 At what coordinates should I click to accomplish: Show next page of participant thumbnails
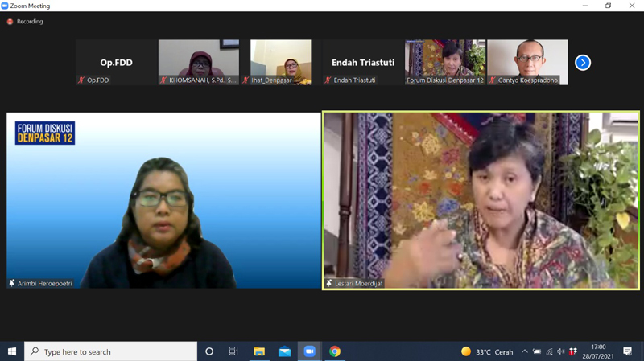(x=583, y=63)
